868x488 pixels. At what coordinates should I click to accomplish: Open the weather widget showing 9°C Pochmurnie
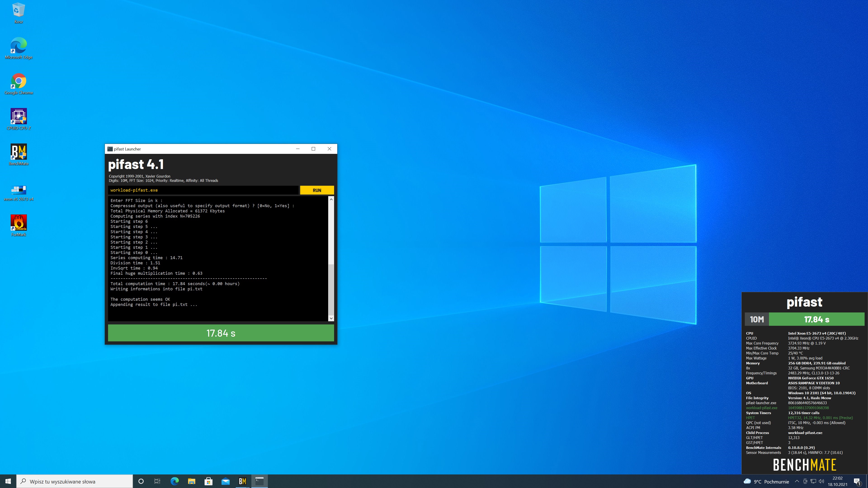point(766,481)
